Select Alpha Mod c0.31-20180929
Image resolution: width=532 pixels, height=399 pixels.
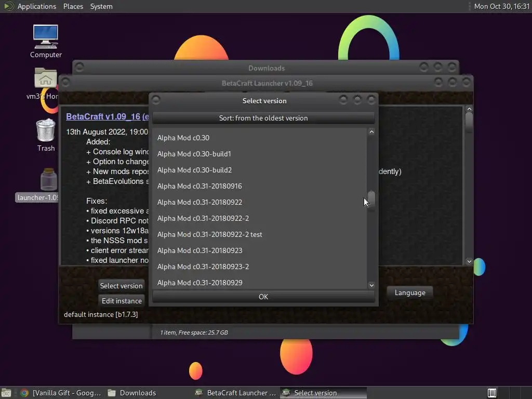[260, 282]
